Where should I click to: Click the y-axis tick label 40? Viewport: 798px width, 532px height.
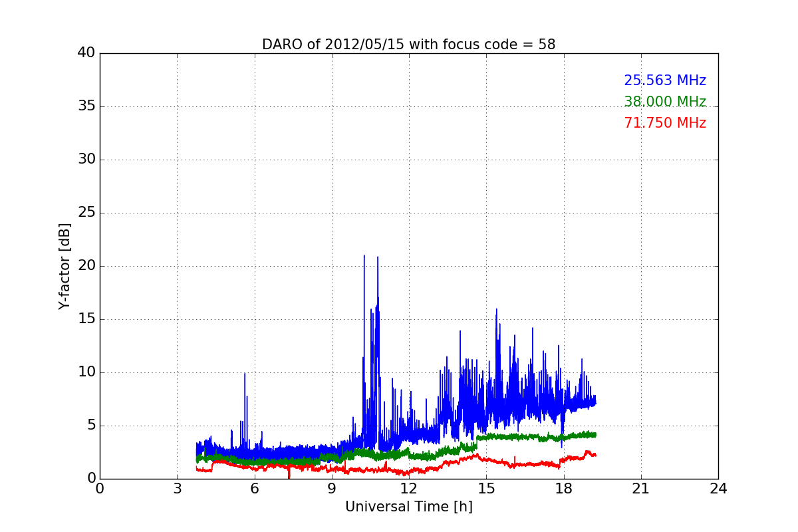[86, 53]
